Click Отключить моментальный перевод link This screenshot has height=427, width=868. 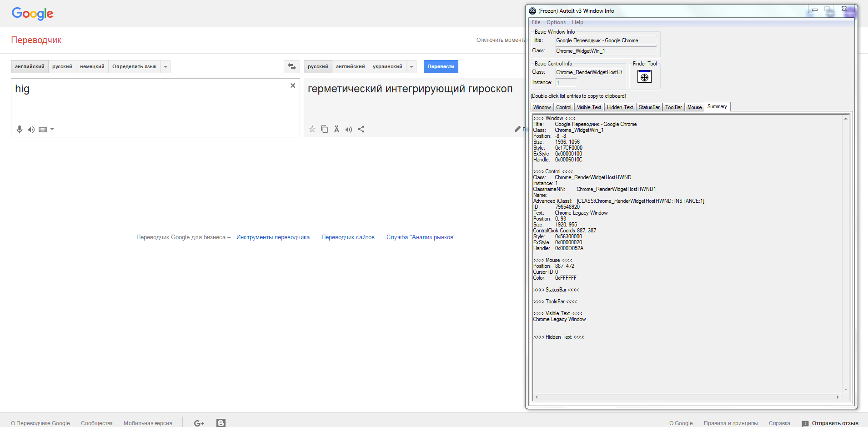501,40
